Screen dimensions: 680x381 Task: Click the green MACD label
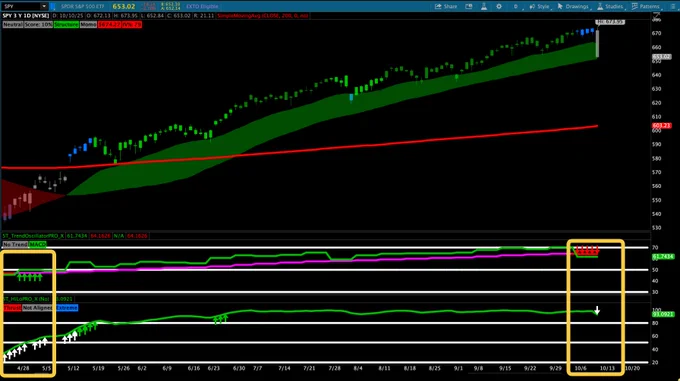(x=37, y=244)
